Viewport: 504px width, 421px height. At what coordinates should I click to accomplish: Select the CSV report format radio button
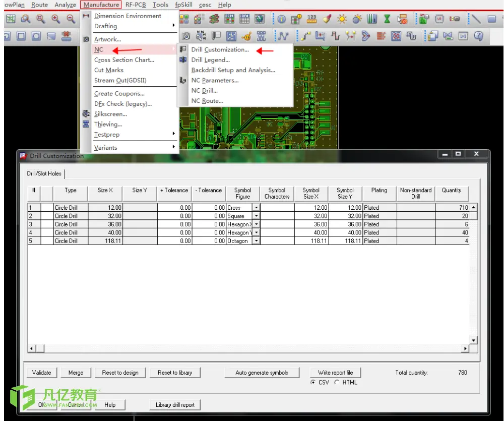coord(313,382)
